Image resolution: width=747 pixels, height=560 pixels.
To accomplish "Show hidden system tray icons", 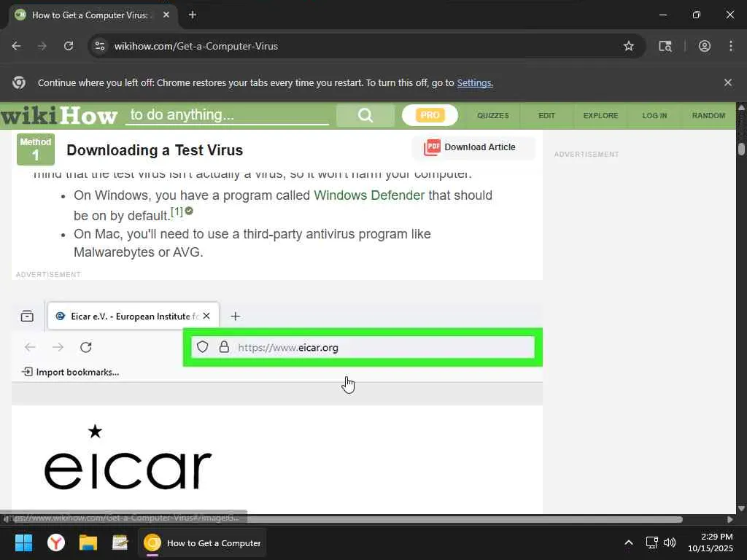I will coord(628,542).
